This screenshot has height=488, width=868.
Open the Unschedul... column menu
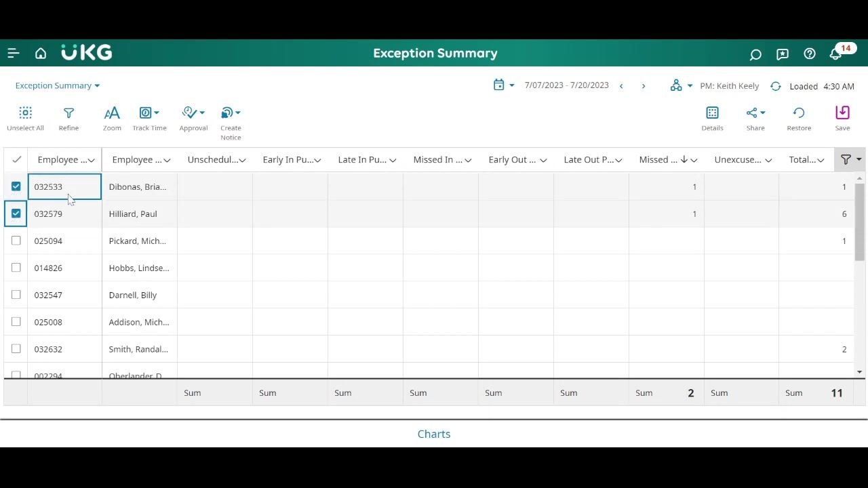242,160
